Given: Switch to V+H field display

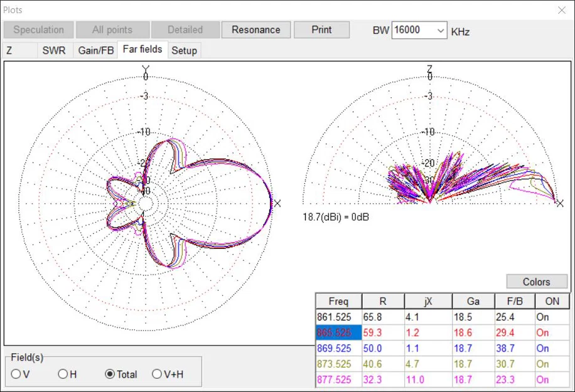Looking at the screenshot, I should pyautogui.click(x=156, y=374).
